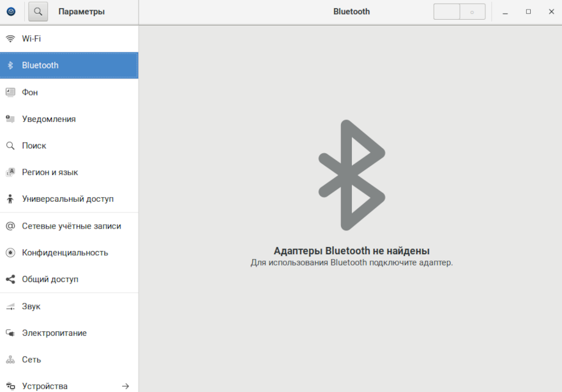Click the search magnifier button in header

(38, 11)
